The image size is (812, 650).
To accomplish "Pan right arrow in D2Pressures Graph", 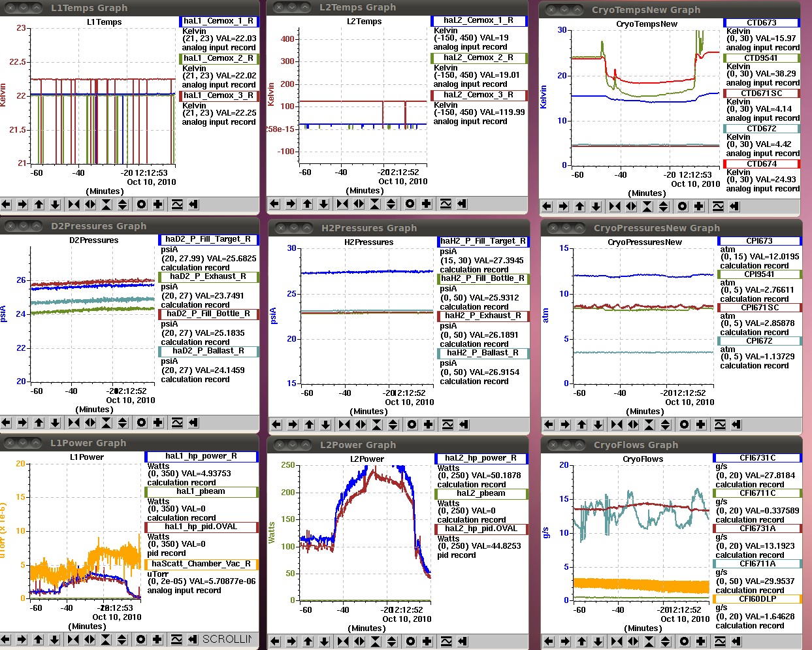I will tap(22, 423).
